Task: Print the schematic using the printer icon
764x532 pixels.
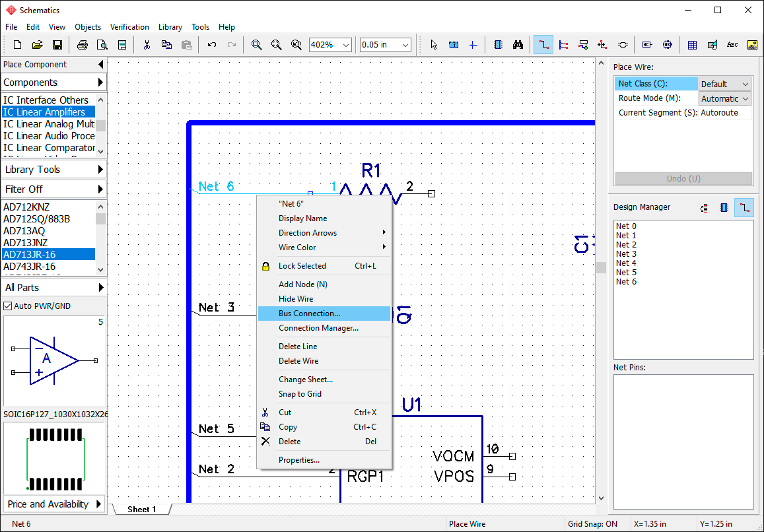Action: tap(83, 45)
